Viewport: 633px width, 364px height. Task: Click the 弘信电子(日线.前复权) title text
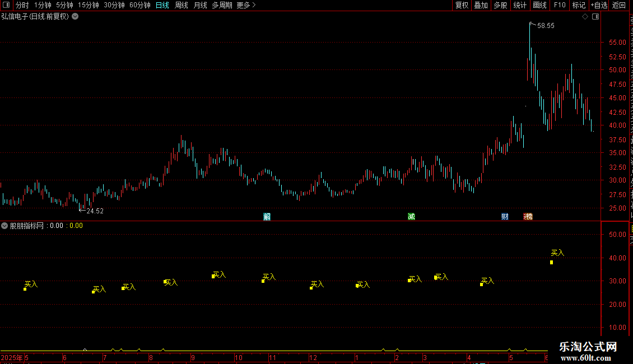tap(35, 17)
